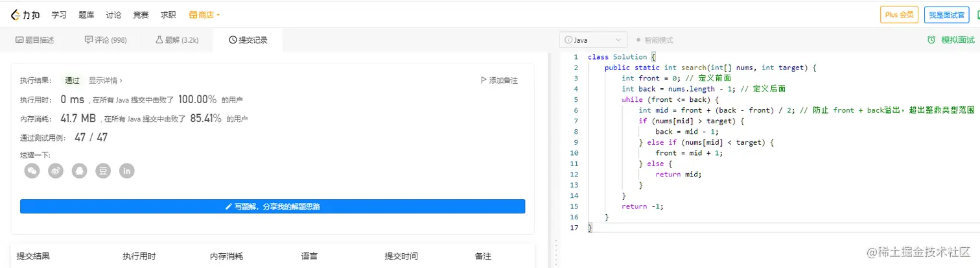Click the panel divider drag handle
This screenshot has height=268, width=980.
[555, 253]
